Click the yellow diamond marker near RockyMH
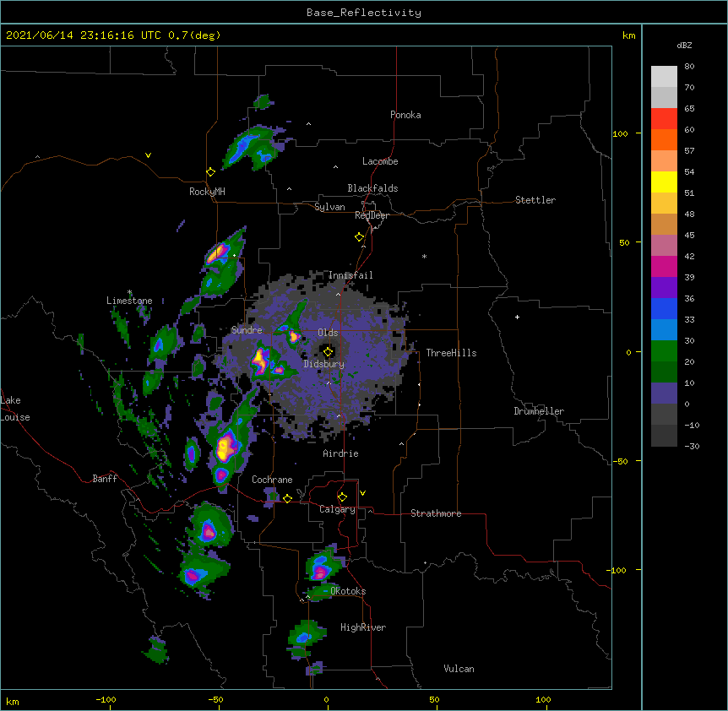 (210, 172)
